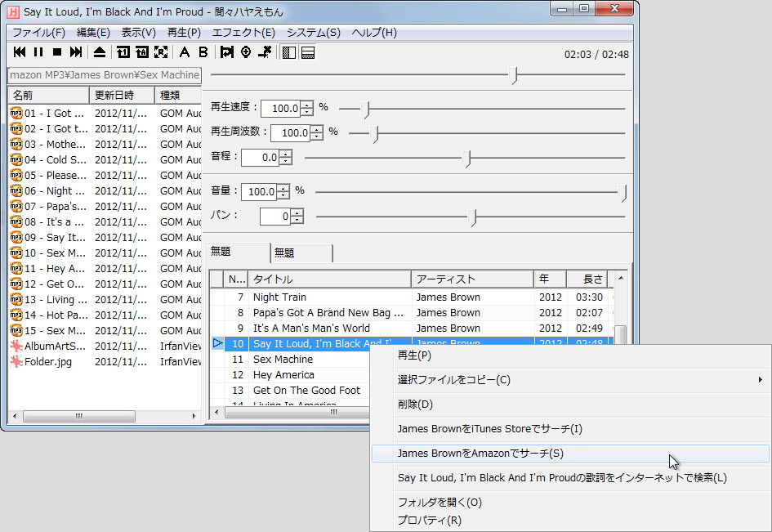Viewport: 772px width, 532px height.
Task: Sort files by 種類 column header
Action: tap(178, 95)
